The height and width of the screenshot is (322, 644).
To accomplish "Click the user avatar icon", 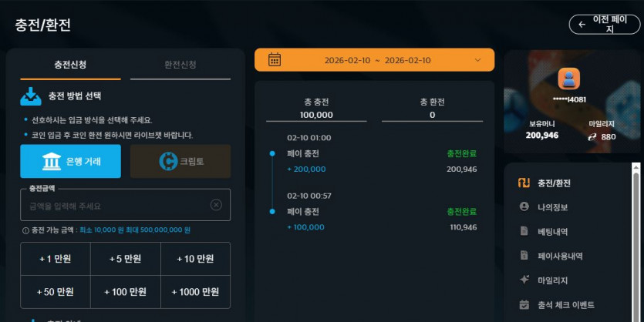I will click(x=569, y=79).
